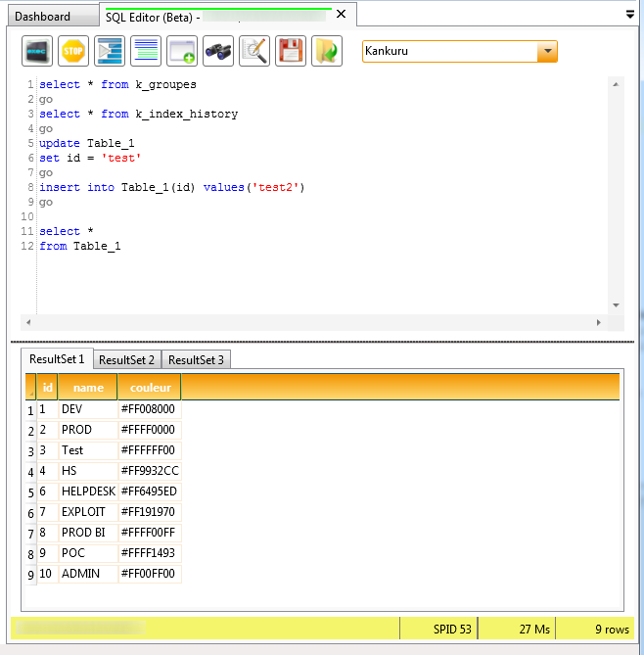Save the query with the floppy disk icon
This screenshot has width=644, height=655.
pos(291,51)
